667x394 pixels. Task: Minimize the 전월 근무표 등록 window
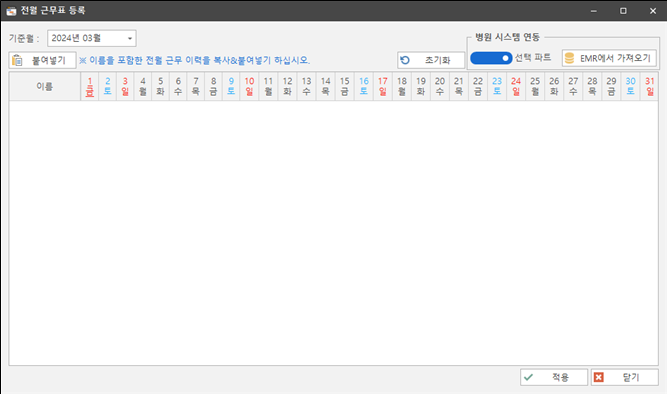tap(594, 11)
